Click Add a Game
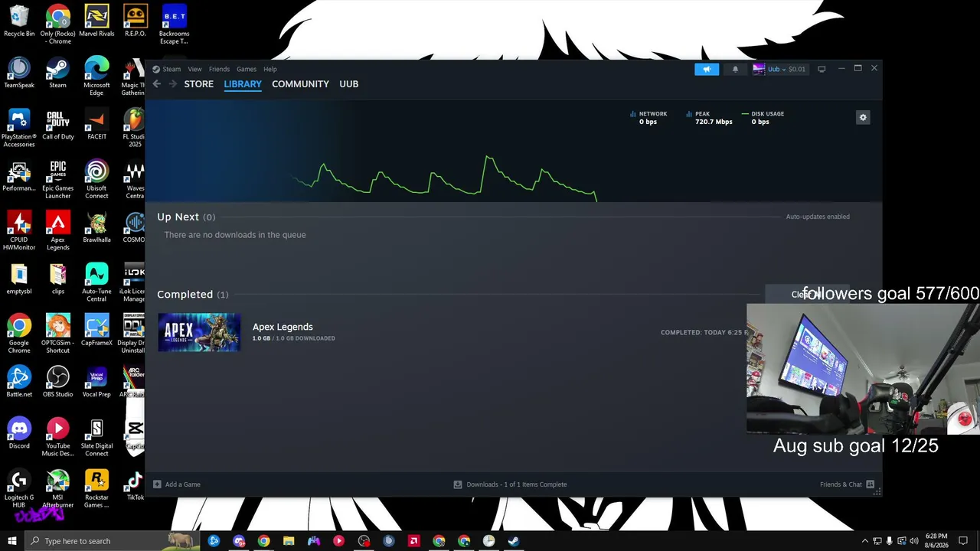The width and height of the screenshot is (980, 551). [177, 484]
